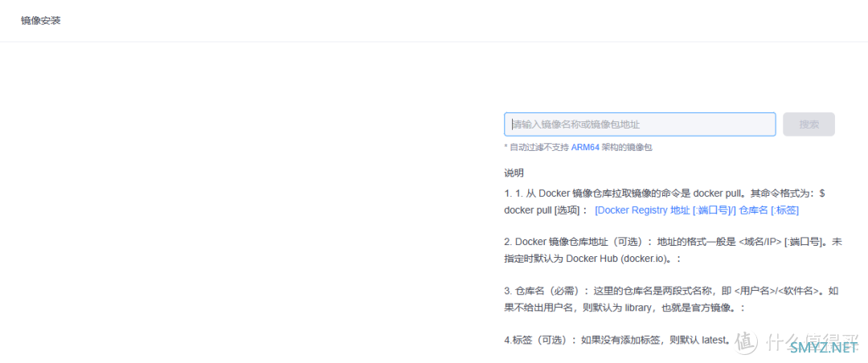Click the note 自动过滤不支持 under the search box
The width and height of the screenshot is (868, 363).
click(579, 147)
